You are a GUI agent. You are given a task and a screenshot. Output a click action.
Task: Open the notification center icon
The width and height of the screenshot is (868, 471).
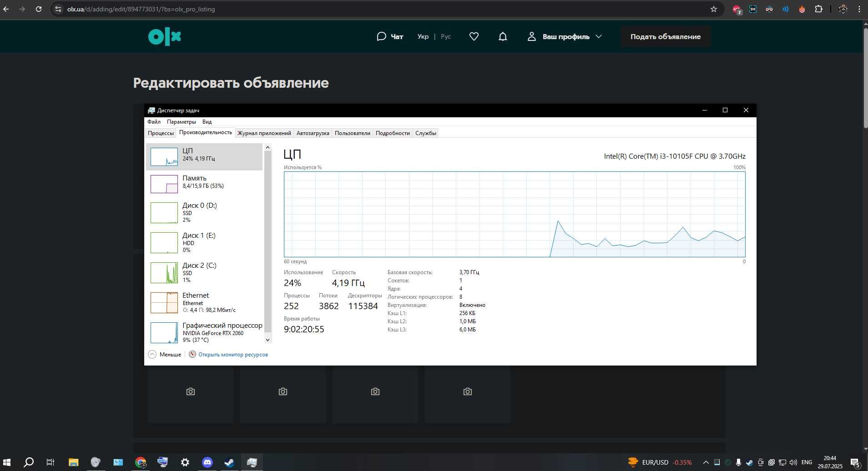pyautogui.click(x=856, y=462)
